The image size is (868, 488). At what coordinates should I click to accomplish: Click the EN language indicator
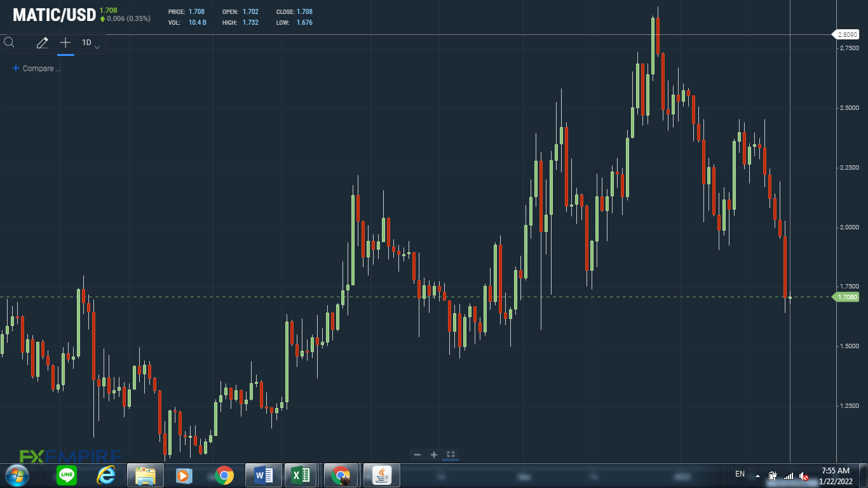740,474
